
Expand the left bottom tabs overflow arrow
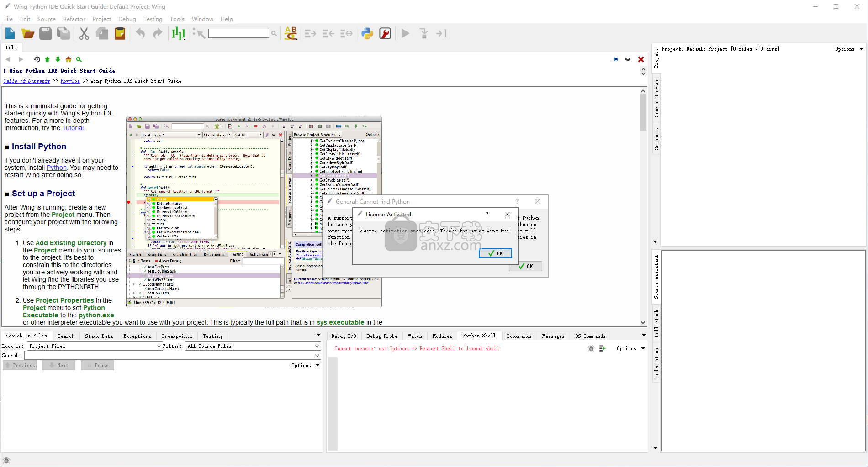point(318,335)
